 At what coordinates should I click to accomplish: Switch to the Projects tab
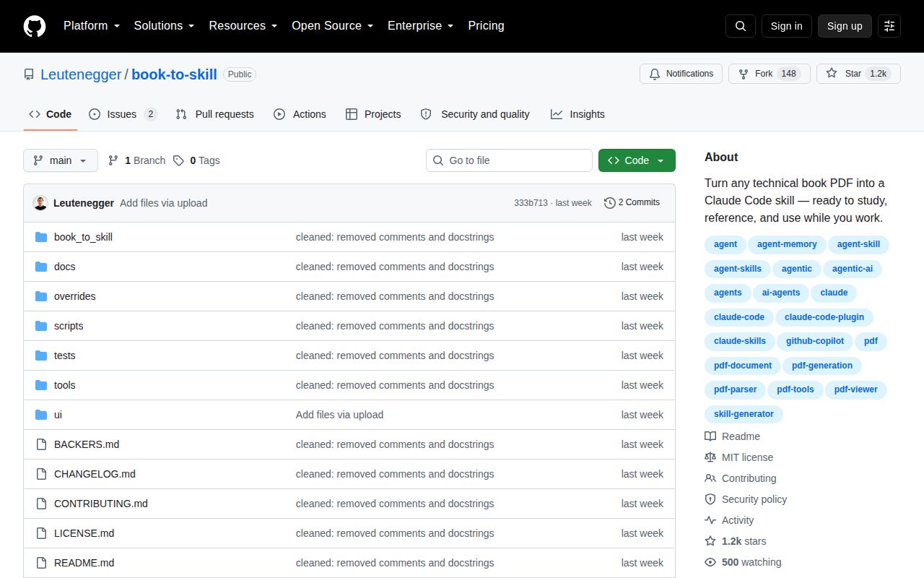373,114
